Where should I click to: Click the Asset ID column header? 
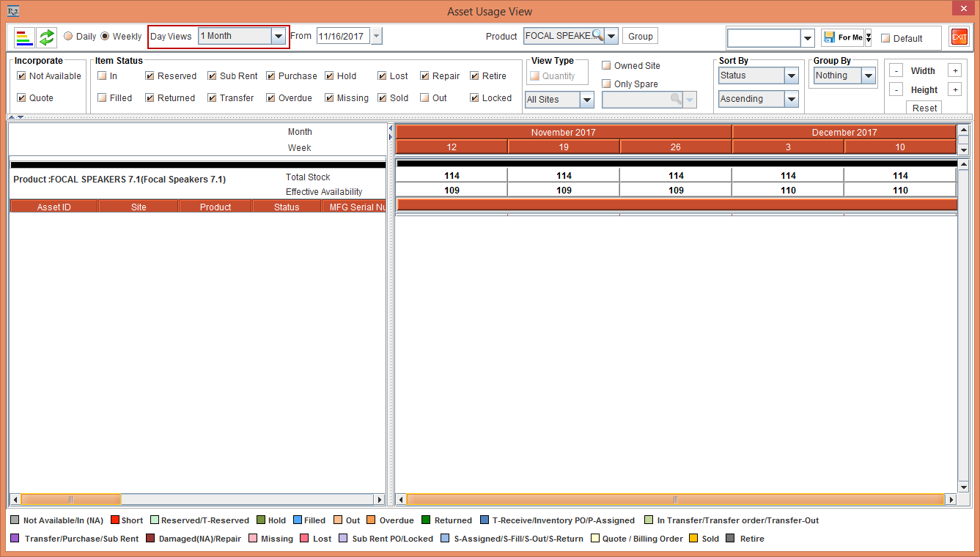pos(54,207)
